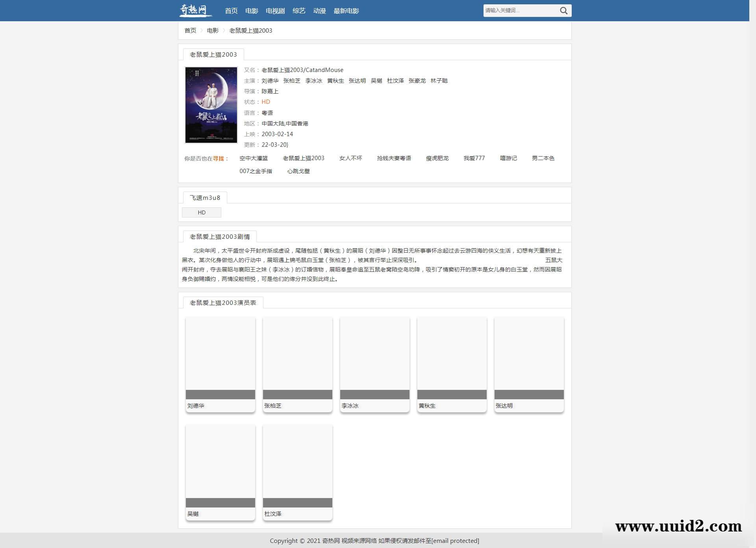Go to 最新电影 page

pyautogui.click(x=346, y=11)
